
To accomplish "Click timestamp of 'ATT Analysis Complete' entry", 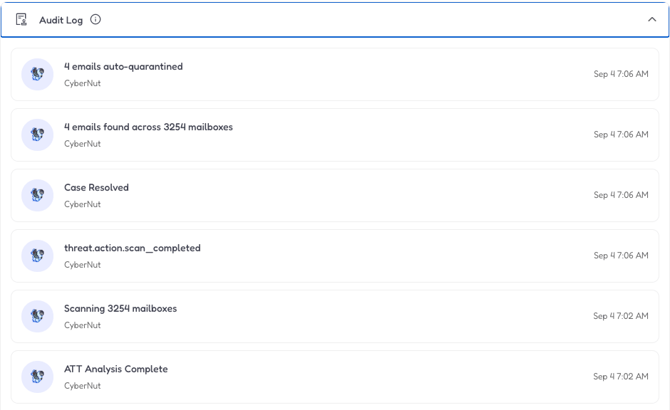I will pyautogui.click(x=620, y=376).
